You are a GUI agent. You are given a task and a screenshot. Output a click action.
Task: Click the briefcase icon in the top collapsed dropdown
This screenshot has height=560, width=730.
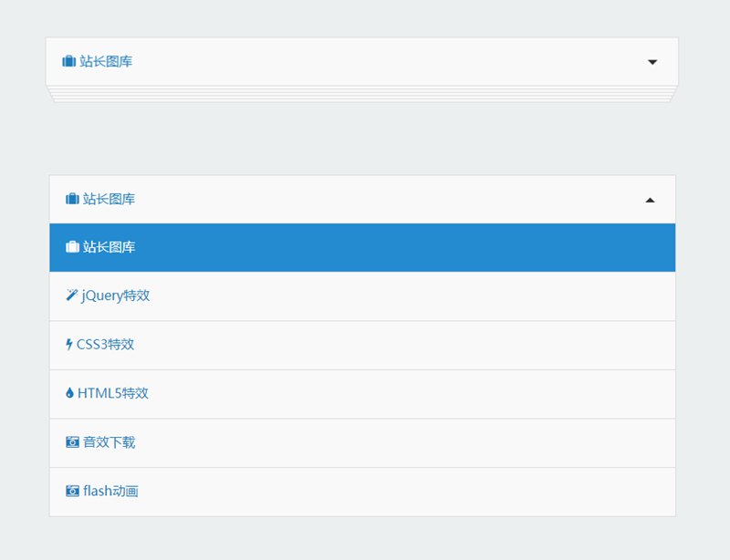(x=68, y=62)
